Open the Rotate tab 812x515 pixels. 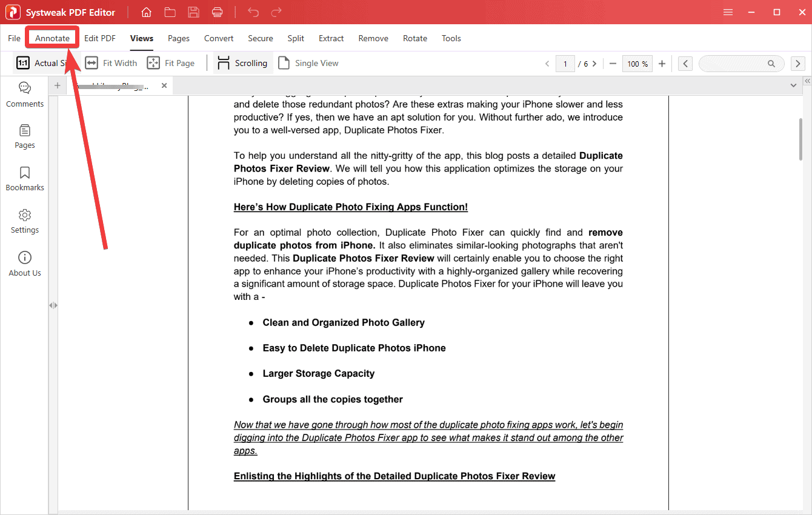(x=415, y=38)
